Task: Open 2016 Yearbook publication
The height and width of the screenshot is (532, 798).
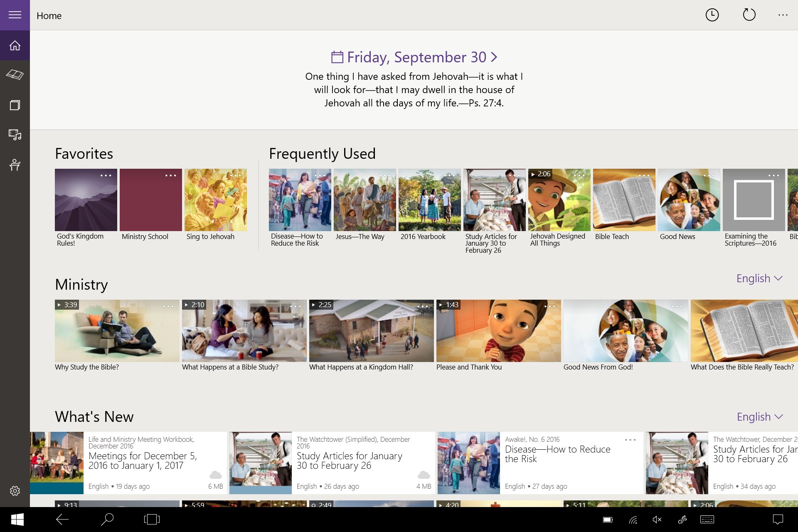Action: coord(429,200)
